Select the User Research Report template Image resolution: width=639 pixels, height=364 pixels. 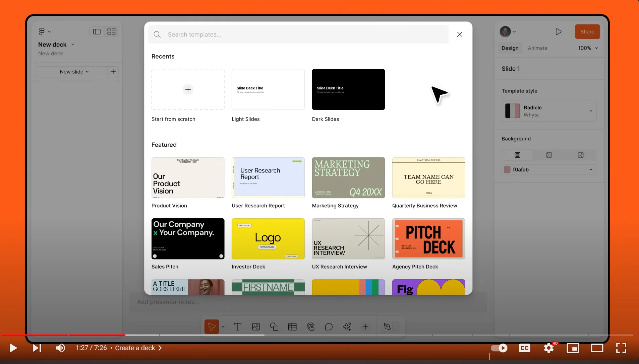(268, 178)
